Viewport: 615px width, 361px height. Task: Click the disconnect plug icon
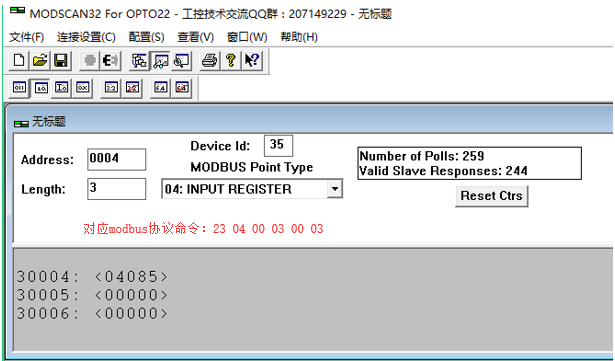110,60
